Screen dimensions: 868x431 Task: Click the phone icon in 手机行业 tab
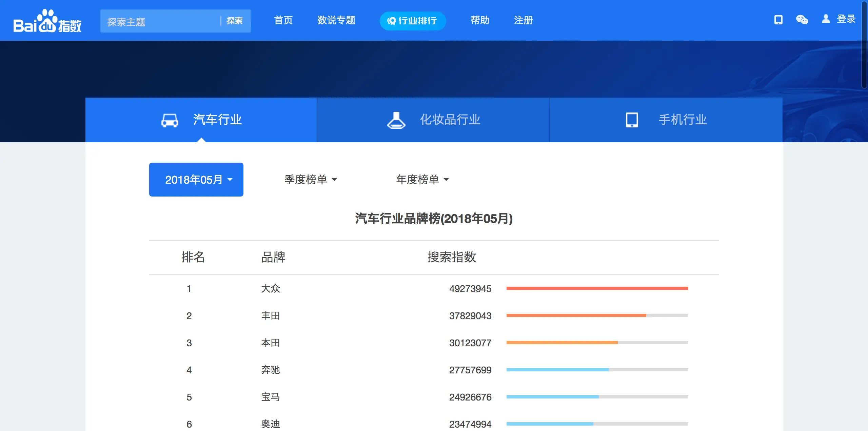click(x=632, y=120)
